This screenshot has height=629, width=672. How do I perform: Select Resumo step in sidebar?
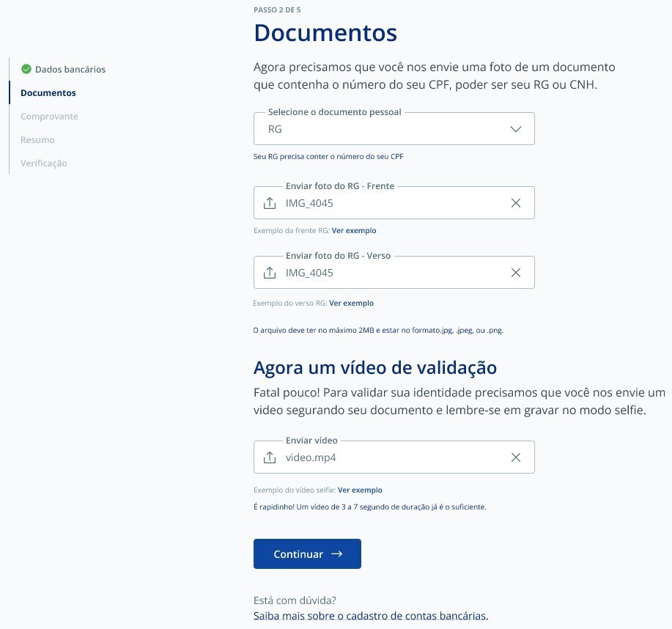[37, 140]
